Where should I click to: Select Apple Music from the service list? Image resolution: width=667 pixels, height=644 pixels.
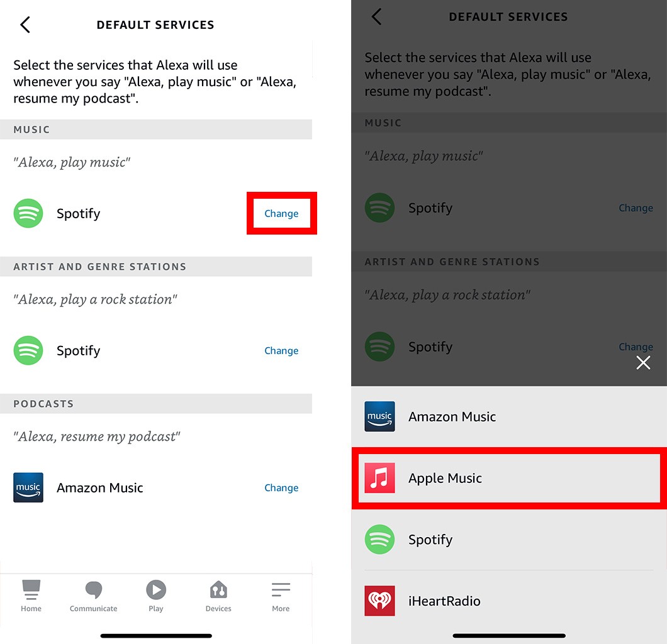(509, 478)
